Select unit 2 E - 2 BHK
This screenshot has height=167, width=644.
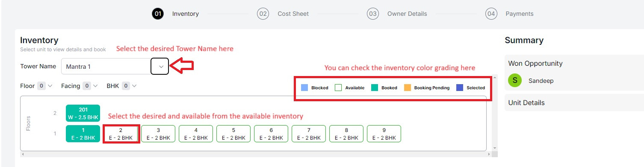pyautogui.click(x=121, y=134)
